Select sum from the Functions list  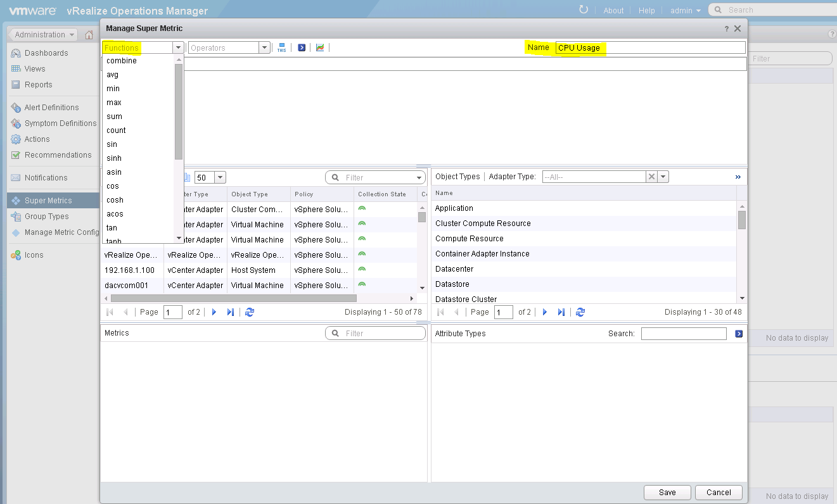point(138,117)
